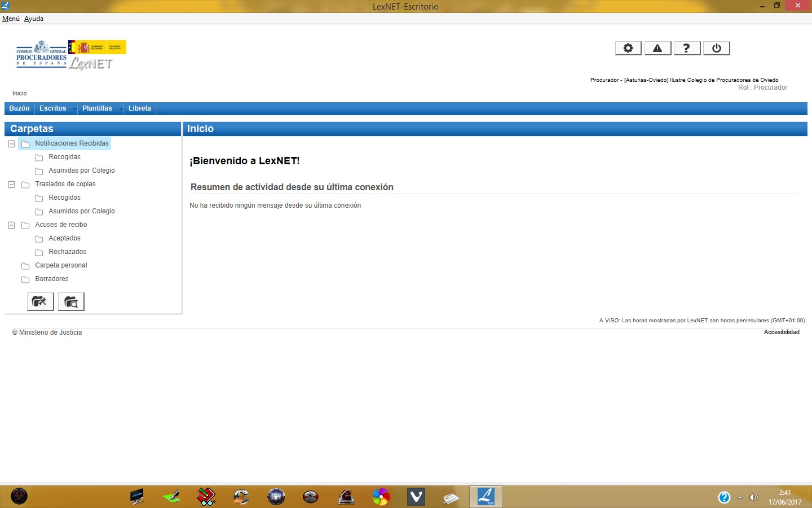Adjust sound via the speaker tray icon

pyautogui.click(x=754, y=497)
